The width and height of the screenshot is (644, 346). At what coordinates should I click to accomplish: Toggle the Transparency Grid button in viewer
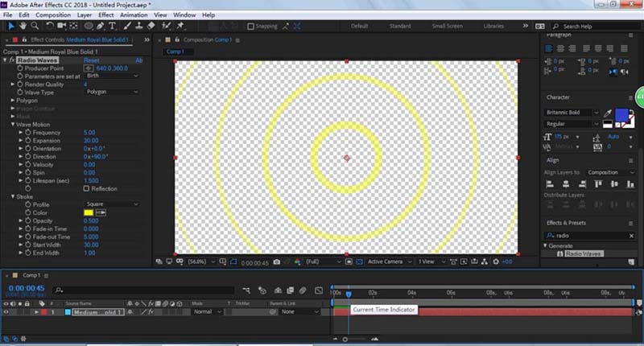pyautogui.click(x=359, y=262)
